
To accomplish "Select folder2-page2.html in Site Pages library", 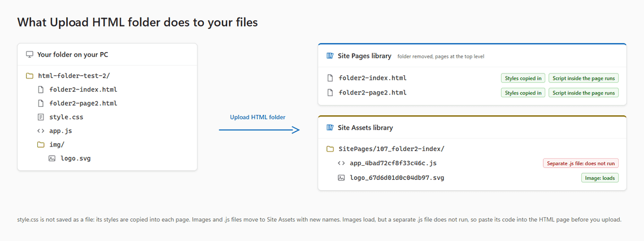I will [x=372, y=93].
